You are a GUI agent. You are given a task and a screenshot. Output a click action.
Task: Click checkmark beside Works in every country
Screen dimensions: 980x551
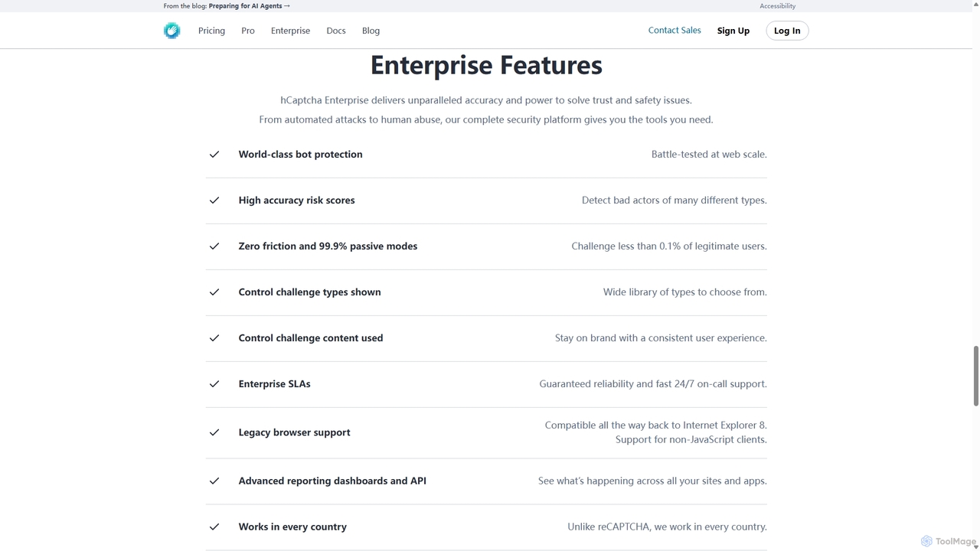[214, 527]
